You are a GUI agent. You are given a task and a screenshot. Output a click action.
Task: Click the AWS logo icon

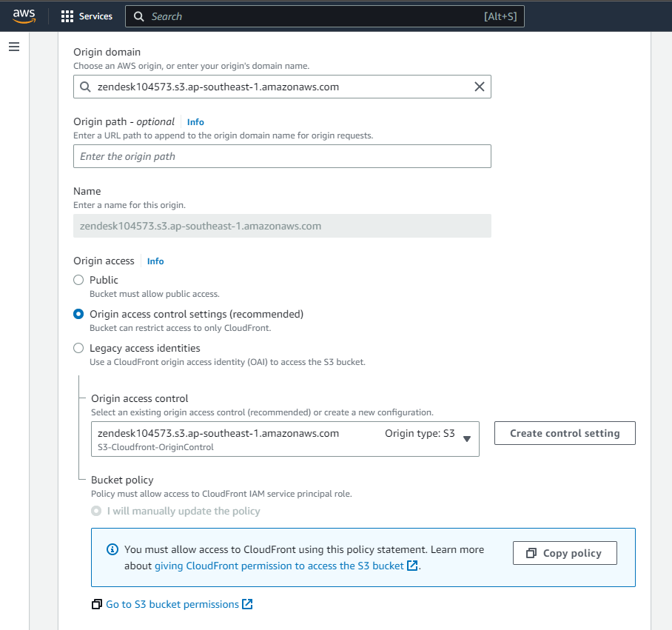[x=24, y=16]
